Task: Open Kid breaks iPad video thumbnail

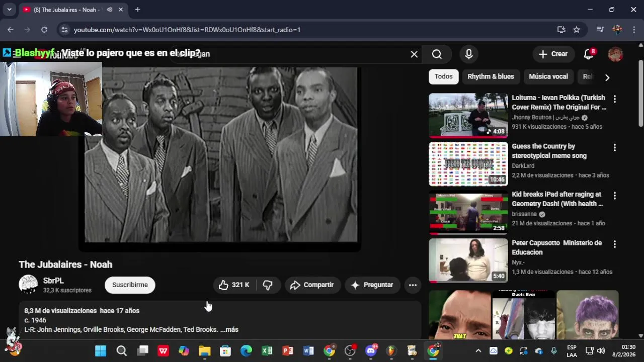Action: 468,213
